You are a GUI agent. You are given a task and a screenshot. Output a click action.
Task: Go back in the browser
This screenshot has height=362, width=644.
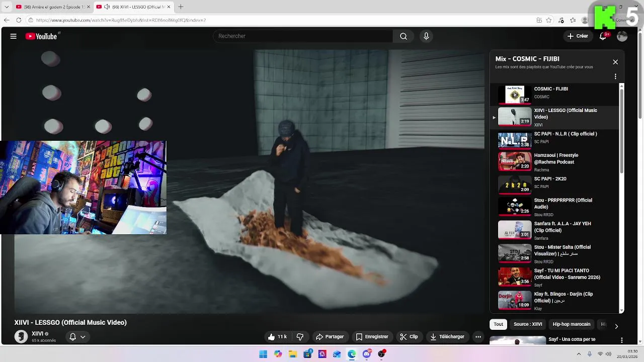click(x=7, y=20)
